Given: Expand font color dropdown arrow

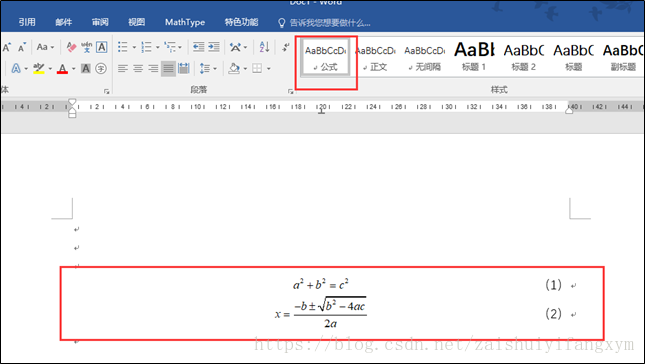Looking at the screenshot, I should [74, 69].
